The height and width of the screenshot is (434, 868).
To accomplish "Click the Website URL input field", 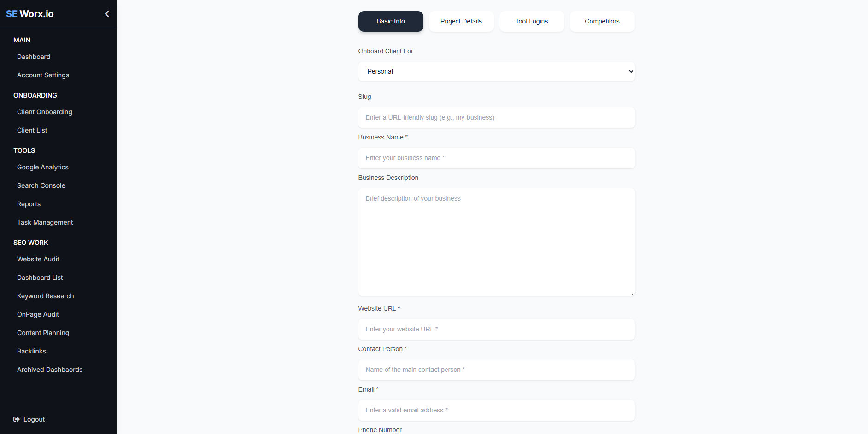I will point(496,329).
